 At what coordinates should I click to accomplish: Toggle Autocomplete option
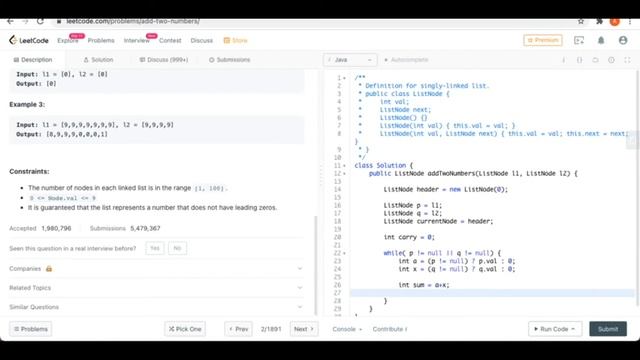tap(406, 60)
